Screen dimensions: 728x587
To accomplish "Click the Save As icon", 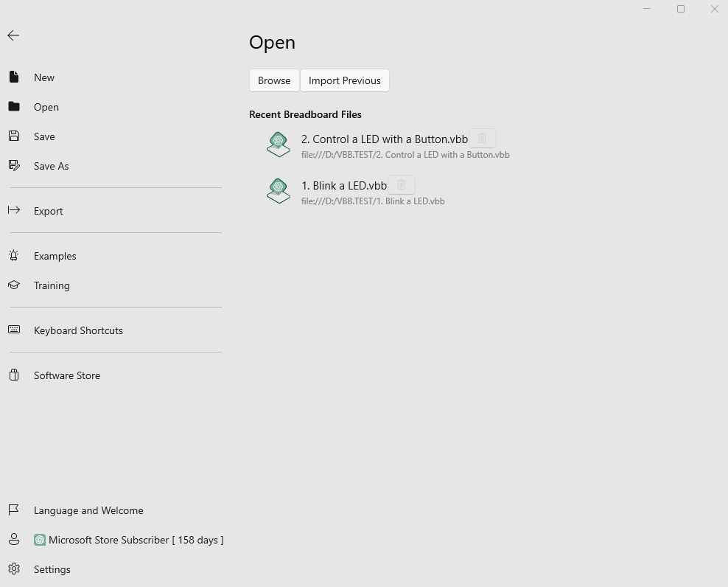I will pos(14,165).
